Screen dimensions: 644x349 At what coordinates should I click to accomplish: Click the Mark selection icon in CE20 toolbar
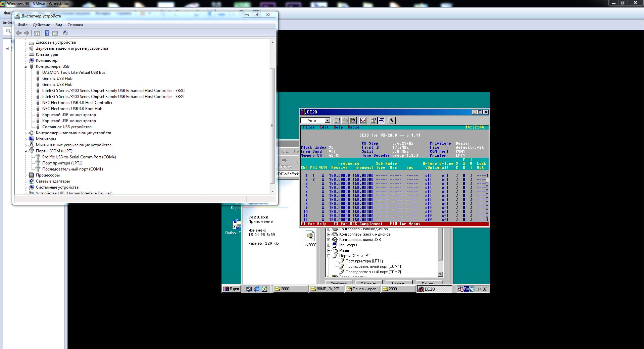[337, 120]
